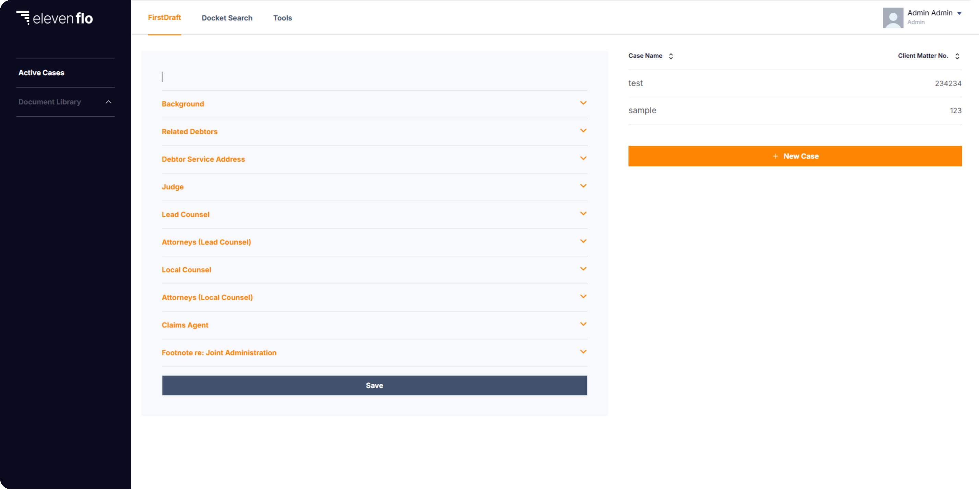
Task: Switch to the Docket Search tab
Action: [227, 17]
